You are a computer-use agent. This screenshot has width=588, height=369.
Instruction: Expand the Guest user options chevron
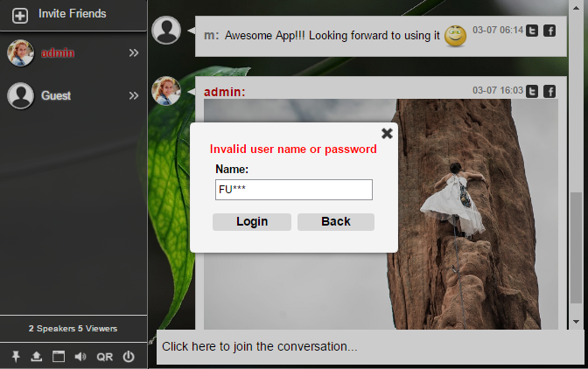(x=134, y=96)
